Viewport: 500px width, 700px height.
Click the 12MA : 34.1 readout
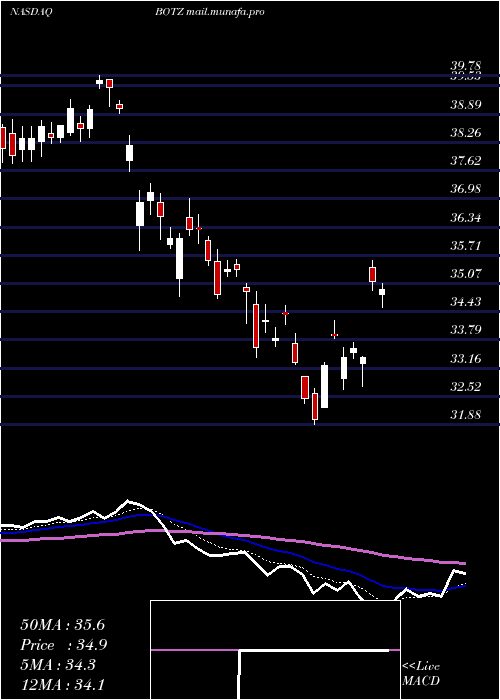[62, 685]
